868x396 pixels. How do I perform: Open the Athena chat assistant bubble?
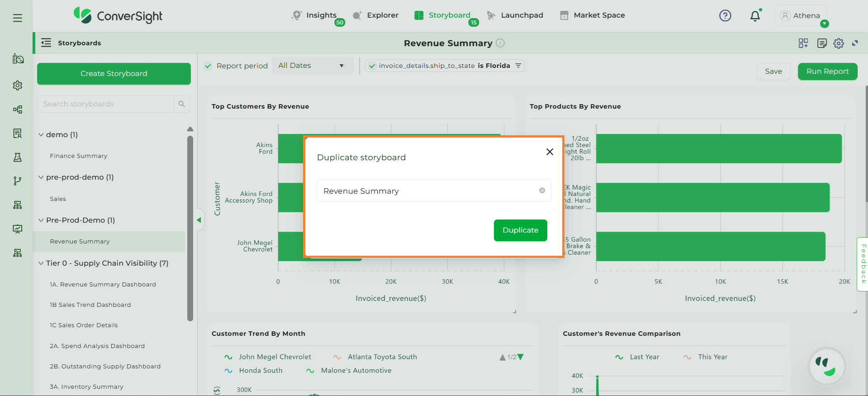click(x=827, y=366)
